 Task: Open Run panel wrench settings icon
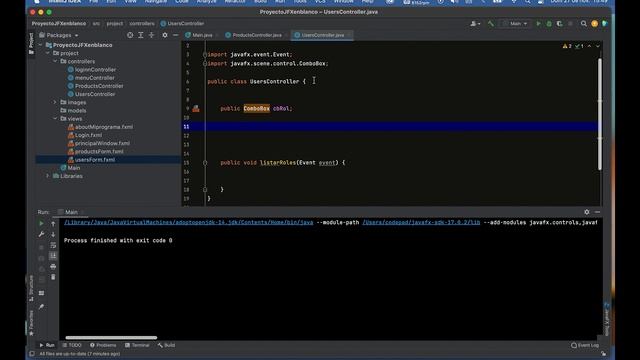41,234
